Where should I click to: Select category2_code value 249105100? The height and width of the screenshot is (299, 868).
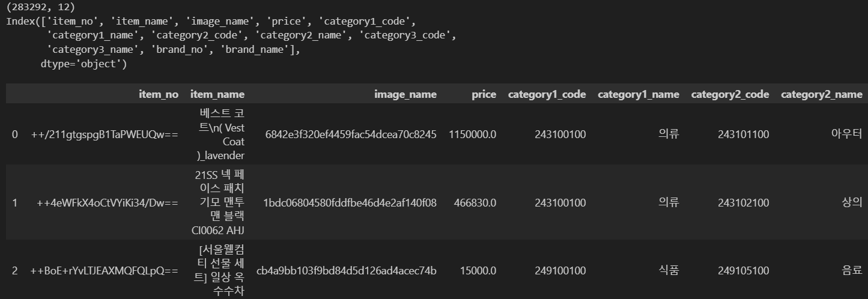[x=744, y=271]
